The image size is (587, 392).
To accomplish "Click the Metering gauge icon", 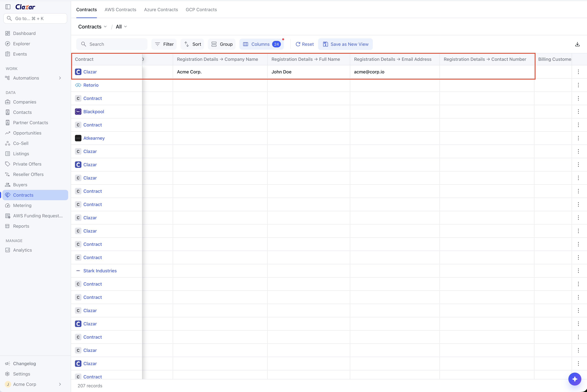I will click(x=7, y=206).
